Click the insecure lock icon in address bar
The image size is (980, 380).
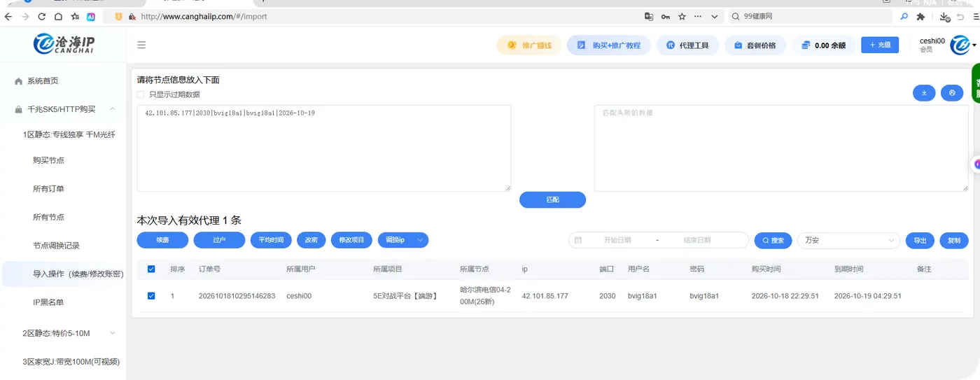132,16
